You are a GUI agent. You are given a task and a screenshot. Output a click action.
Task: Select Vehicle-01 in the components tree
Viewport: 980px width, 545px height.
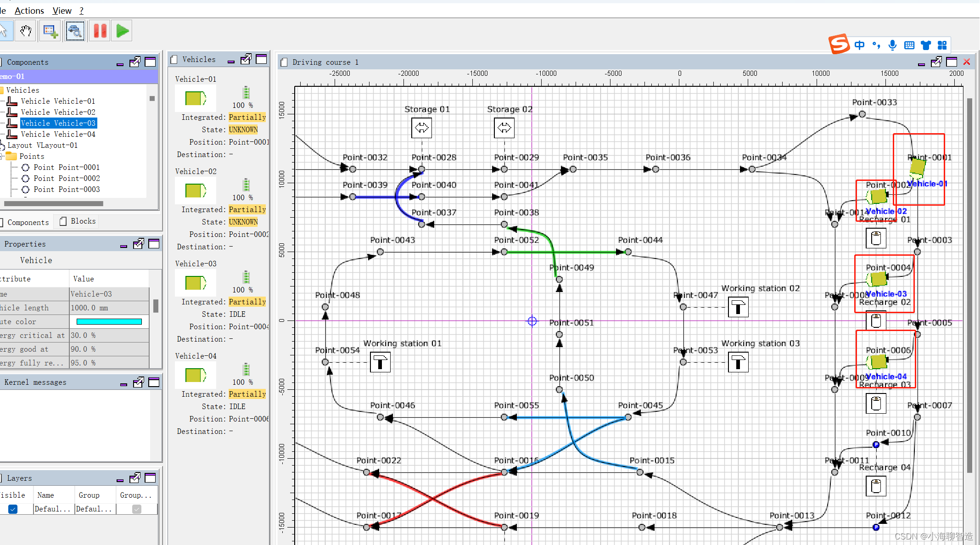pos(58,101)
